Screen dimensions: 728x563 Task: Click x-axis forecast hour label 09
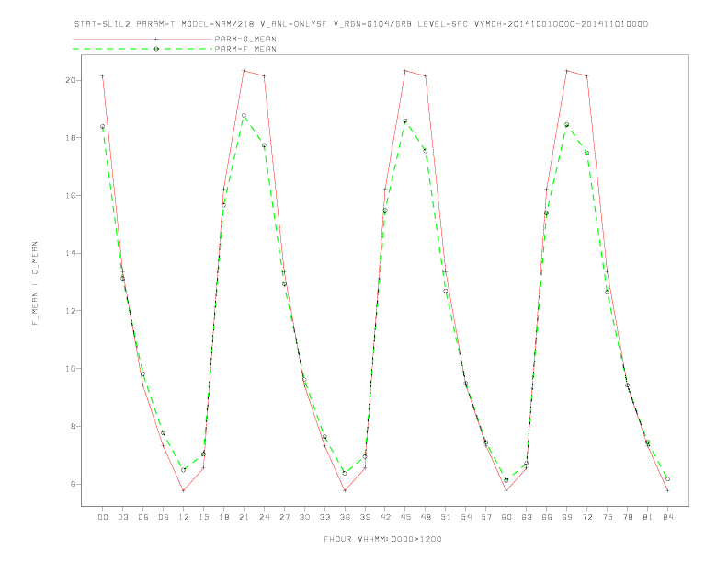coord(163,517)
